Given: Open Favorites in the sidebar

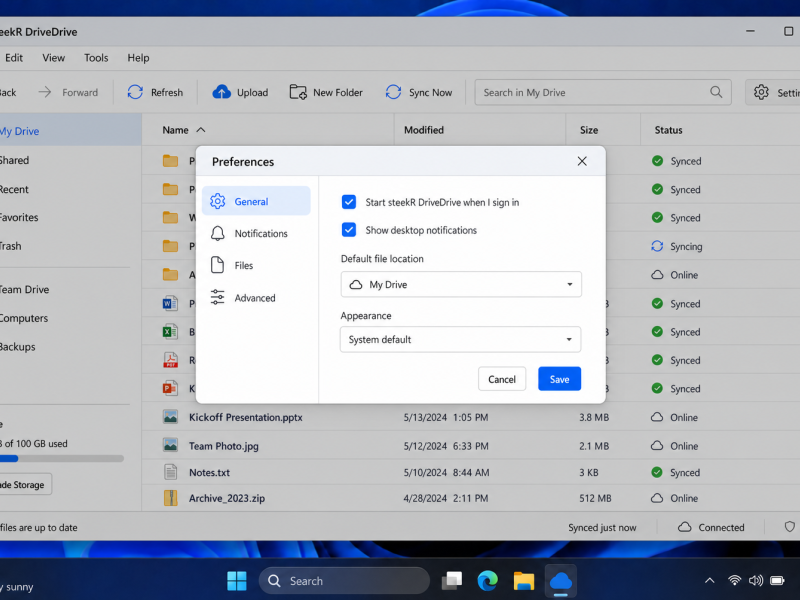Looking at the screenshot, I should pos(19,217).
